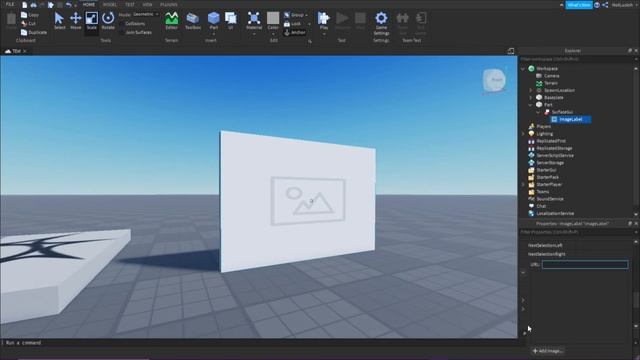This screenshot has height=360, width=640.
Task: Activate the Select tool
Action: pyautogui.click(x=59, y=20)
